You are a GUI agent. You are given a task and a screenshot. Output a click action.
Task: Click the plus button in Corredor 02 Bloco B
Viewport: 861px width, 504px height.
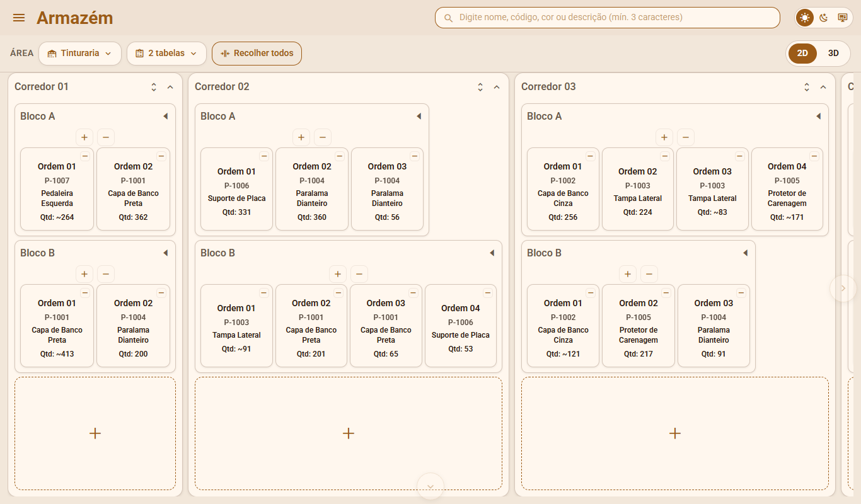338,273
